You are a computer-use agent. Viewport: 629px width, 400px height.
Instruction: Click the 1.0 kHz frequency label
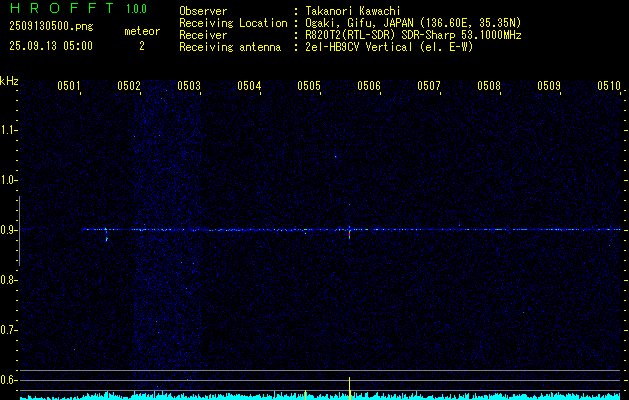tap(8, 180)
